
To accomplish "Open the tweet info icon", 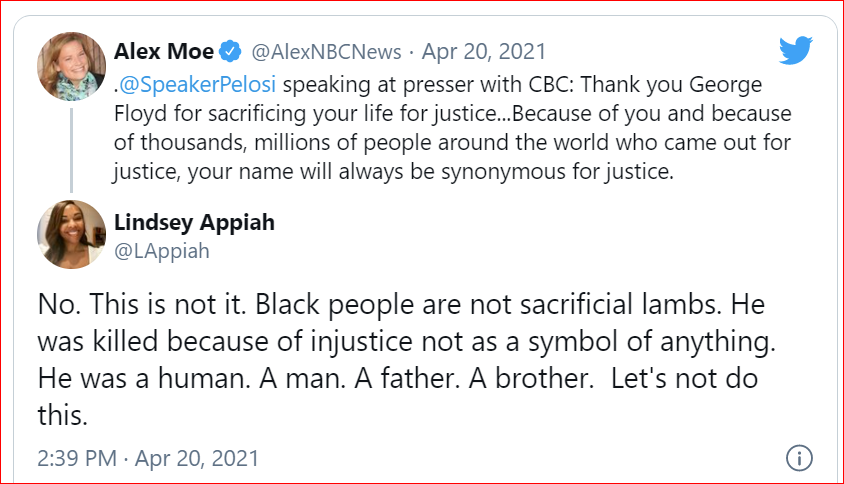I will (x=798, y=459).
